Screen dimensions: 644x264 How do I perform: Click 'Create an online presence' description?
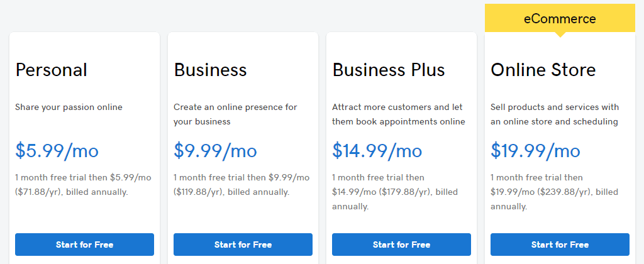(x=235, y=114)
